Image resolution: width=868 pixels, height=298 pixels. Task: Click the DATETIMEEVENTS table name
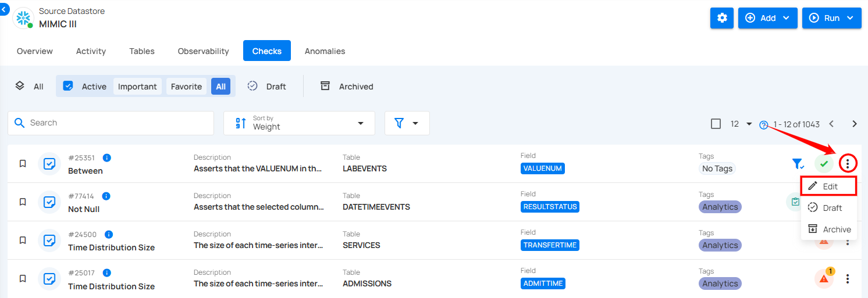click(376, 207)
